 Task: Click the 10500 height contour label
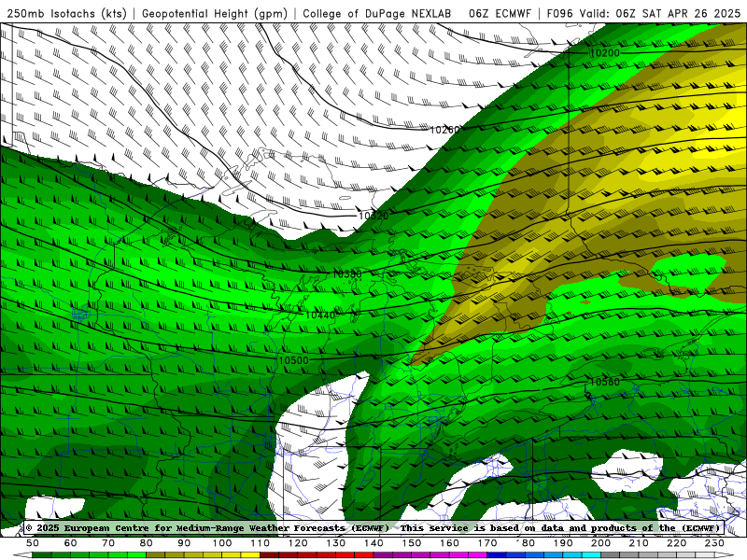tap(293, 361)
